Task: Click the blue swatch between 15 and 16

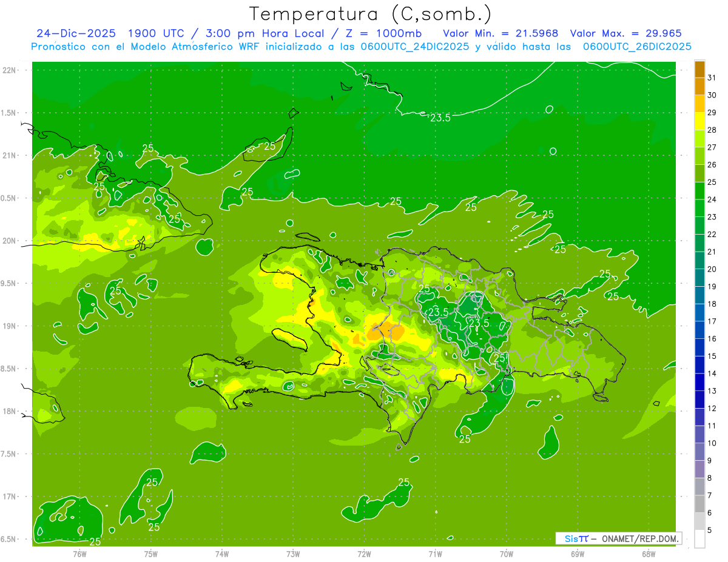Action: pos(699,347)
